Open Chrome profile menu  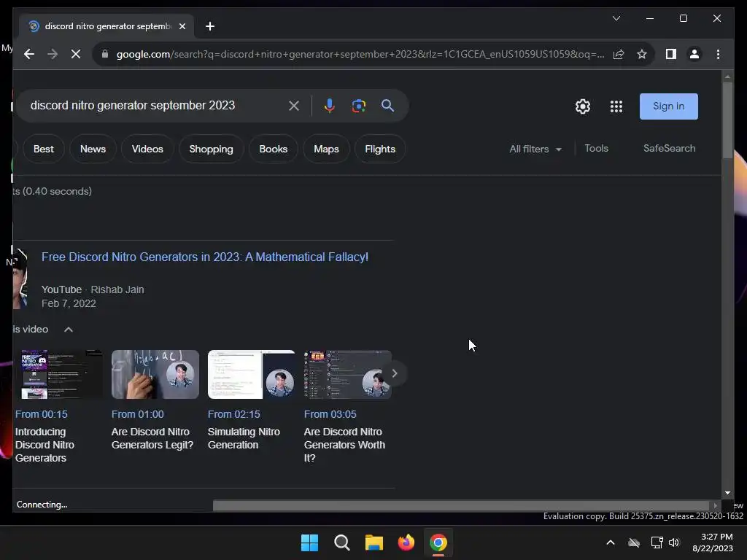[694, 54]
